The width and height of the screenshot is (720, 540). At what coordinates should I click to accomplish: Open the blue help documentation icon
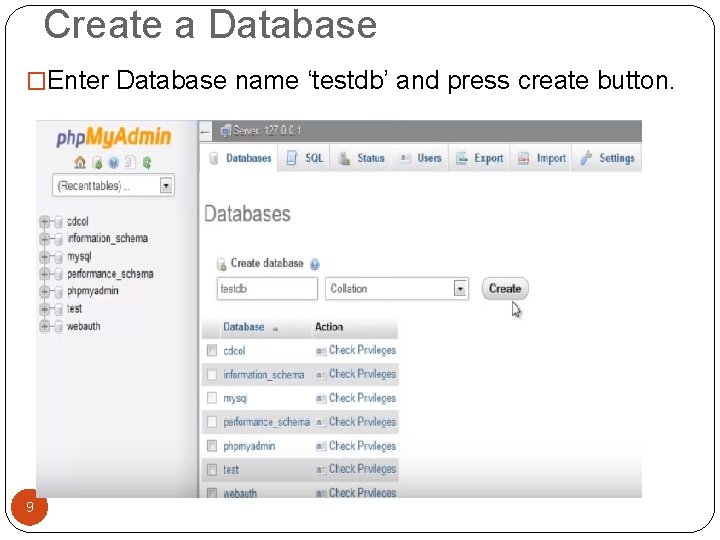point(114,163)
